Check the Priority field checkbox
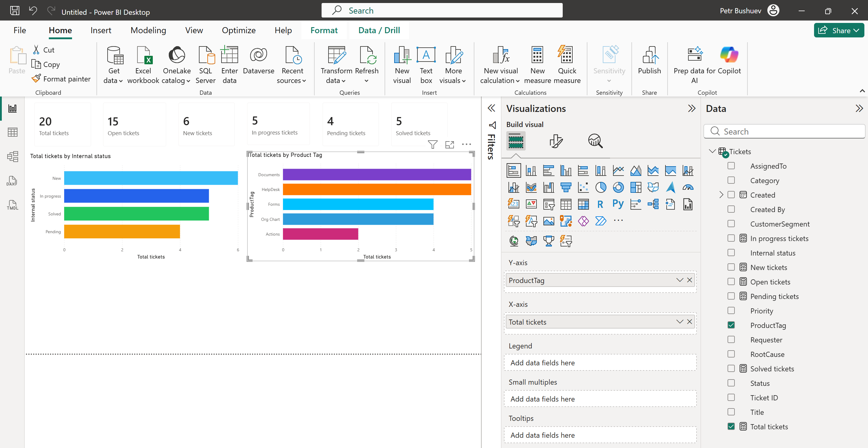This screenshot has height=448, width=868. 731,310
